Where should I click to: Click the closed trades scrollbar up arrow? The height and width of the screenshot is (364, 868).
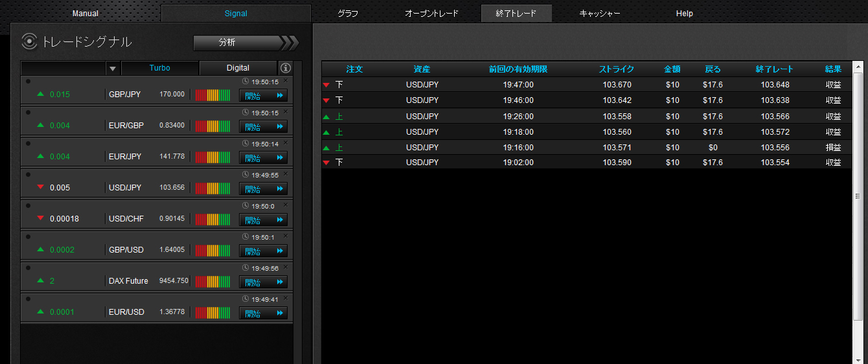click(x=858, y=67)
